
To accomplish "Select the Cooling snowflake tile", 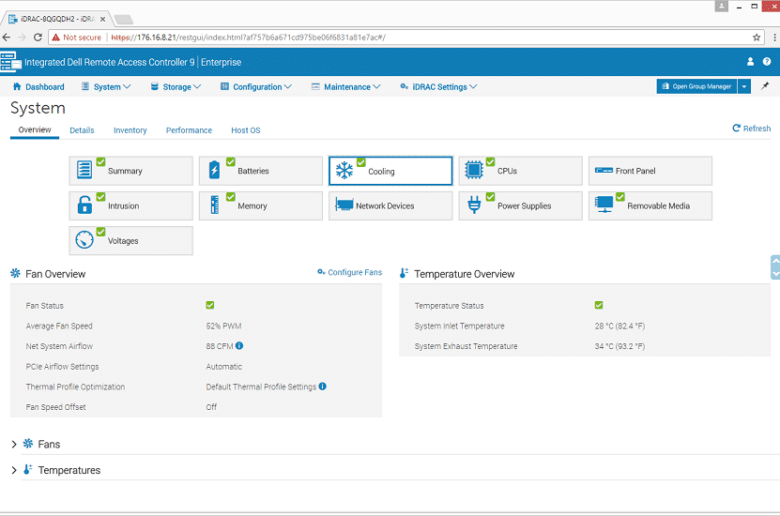I will pyautogui.click(x=390, y=171).
